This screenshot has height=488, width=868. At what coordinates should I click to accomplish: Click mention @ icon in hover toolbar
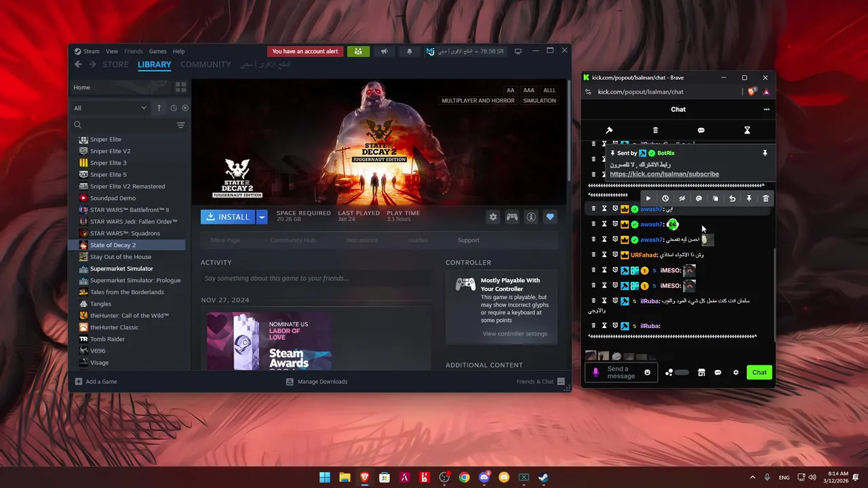coord(698,199)
